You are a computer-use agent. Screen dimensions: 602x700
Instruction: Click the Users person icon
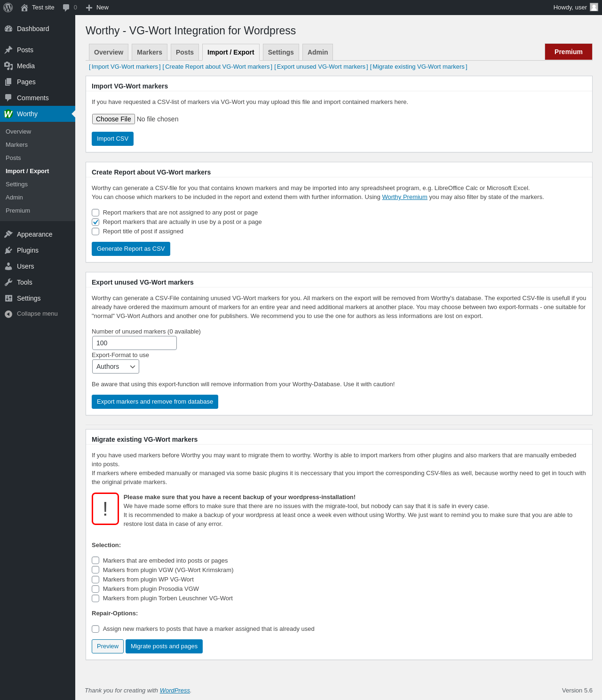click(8, 266)
